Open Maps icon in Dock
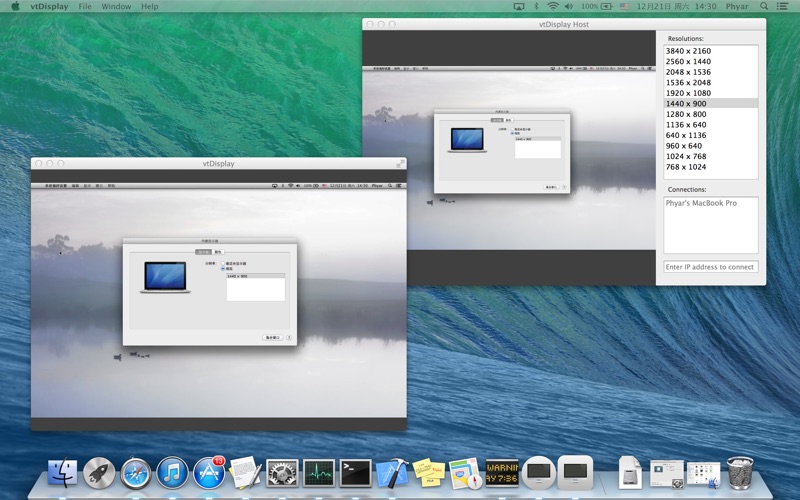800x500 pixels. [x=465, y=473]
